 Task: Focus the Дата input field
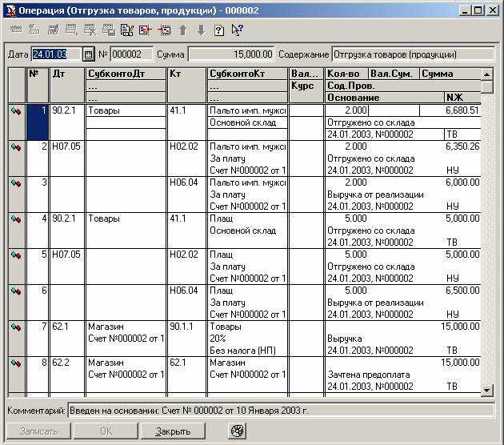pyautogui.click(x=56, y=54)
